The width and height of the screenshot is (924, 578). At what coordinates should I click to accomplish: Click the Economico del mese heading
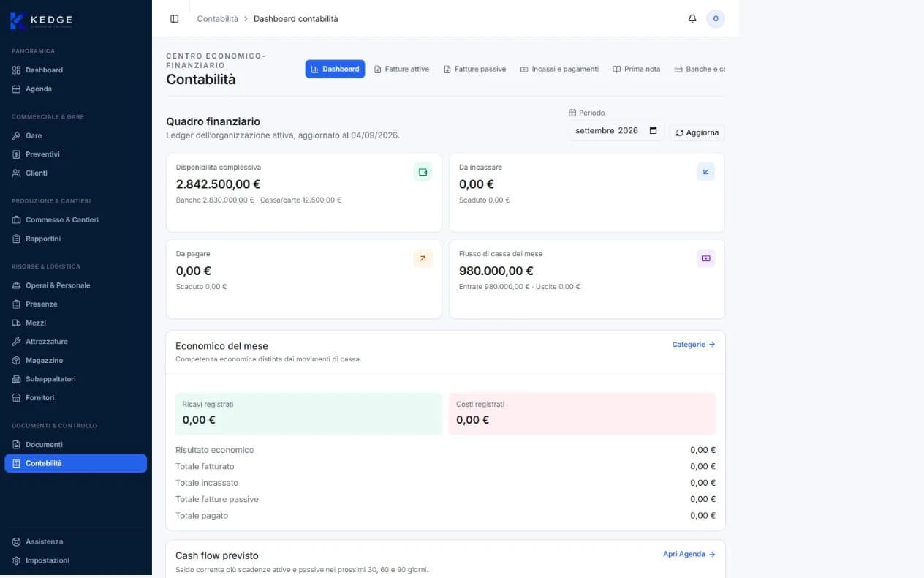[221, 345]
